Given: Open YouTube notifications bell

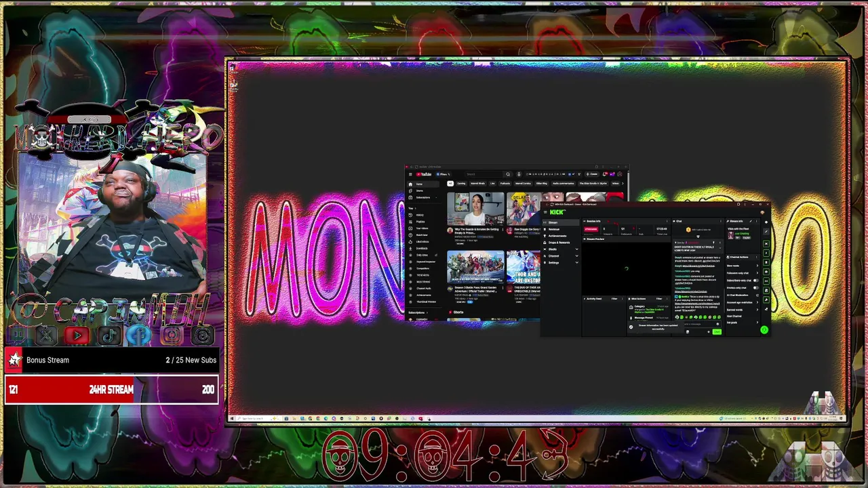Looking at the screenshot, I should click(604, 174).
